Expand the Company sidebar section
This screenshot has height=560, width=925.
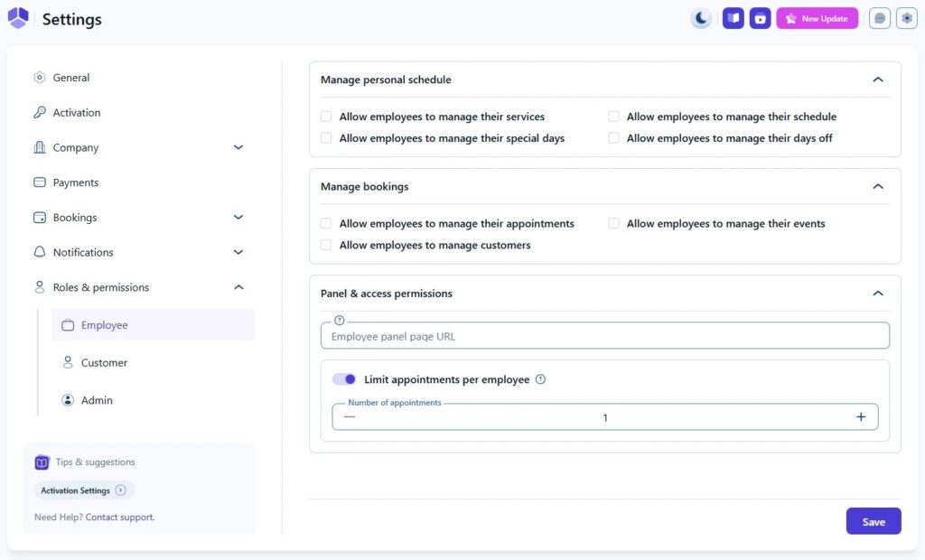click(238, 147)
